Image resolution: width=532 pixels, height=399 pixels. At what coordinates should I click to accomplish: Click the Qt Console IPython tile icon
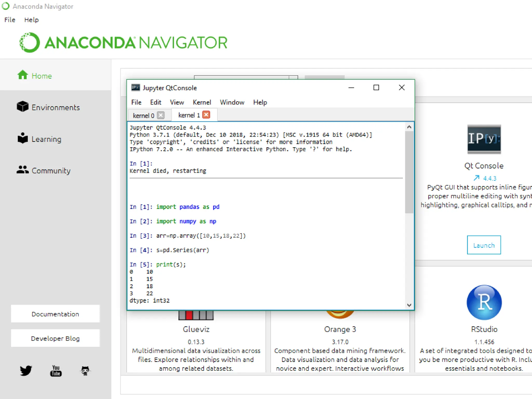[484, 139]
